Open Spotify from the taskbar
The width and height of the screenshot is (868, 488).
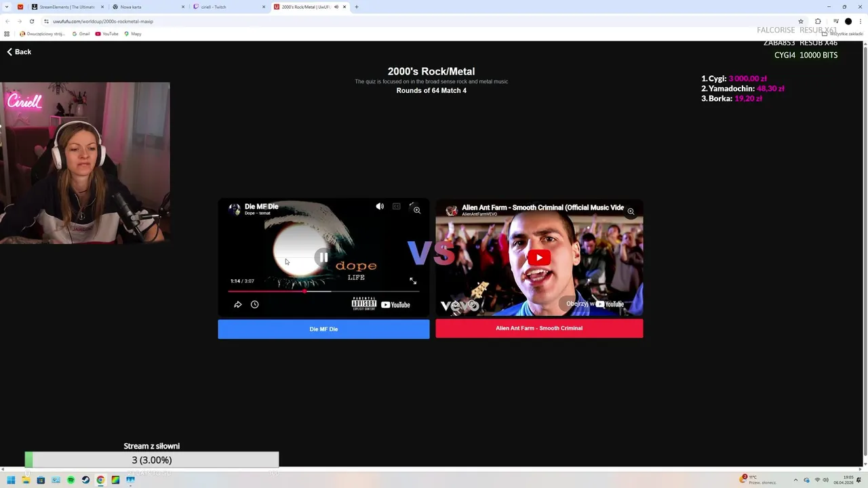tap(71, 480)
